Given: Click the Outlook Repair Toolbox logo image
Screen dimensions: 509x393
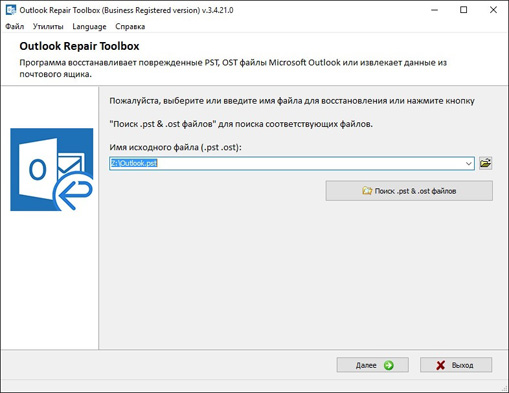Looking at the screenshot, I should 52,170.
